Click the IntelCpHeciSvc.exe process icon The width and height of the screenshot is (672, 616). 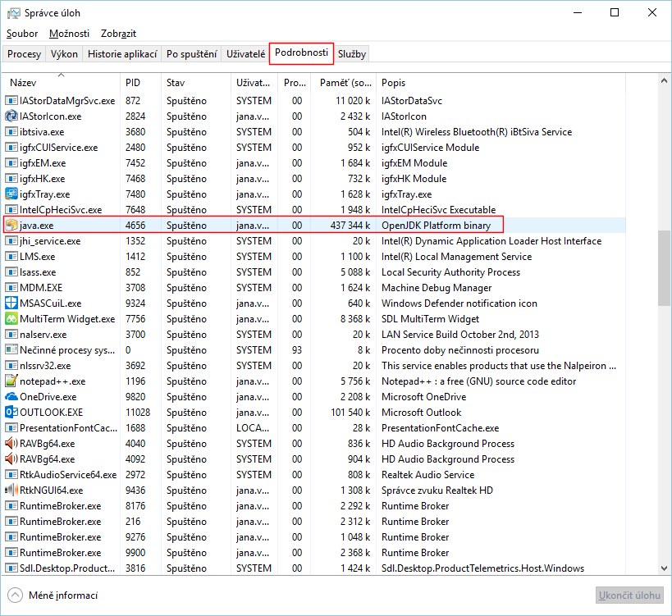11,210
